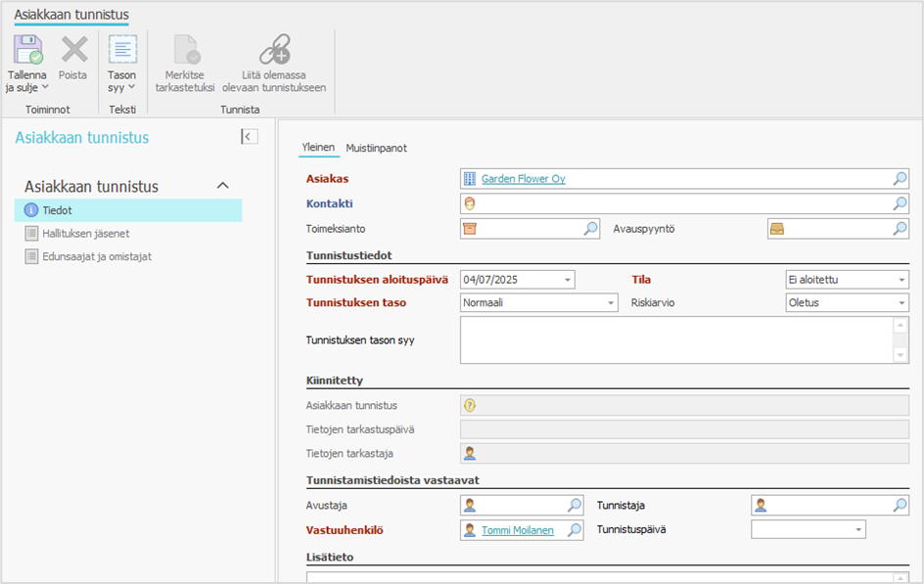The height and width of the screenshot is (584, 924).
Task: Expand the Tunnistuksen taso dropdown
Action: click(x=610, y=303)
